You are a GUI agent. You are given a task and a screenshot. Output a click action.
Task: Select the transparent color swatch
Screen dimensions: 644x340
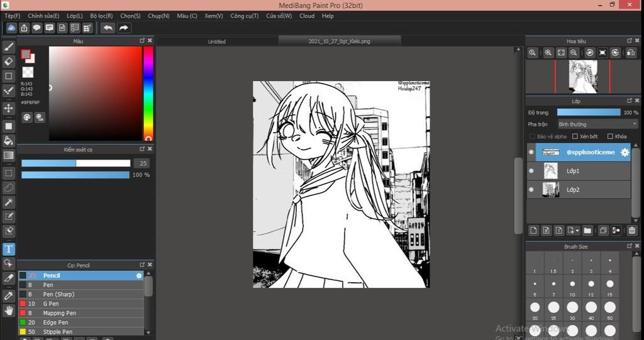(28, 72)
